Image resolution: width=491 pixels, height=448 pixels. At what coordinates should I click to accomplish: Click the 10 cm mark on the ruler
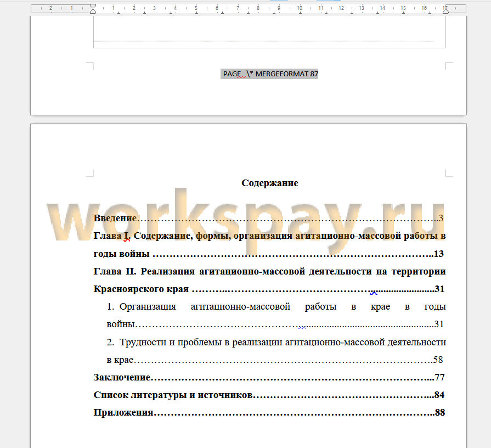pyautogui.click(x=300, y=8)
